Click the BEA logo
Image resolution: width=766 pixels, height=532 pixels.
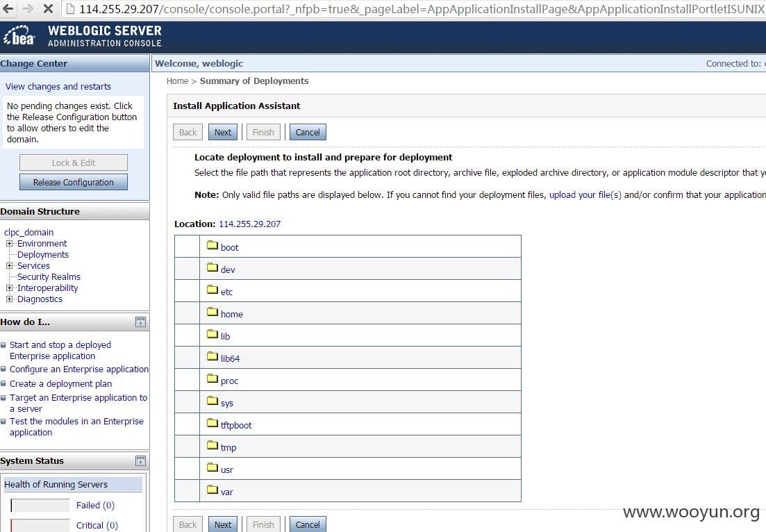coord(19,36)
